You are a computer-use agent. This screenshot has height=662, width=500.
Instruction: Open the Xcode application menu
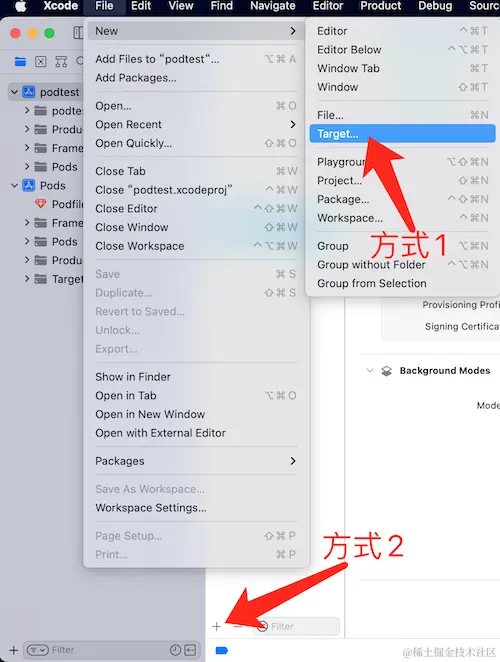[60, 6]
